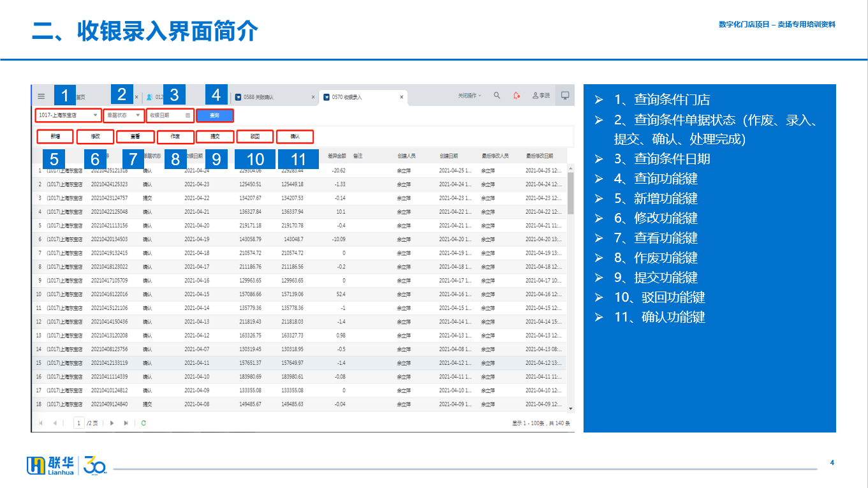
Task: Click the green refresh icon in pager
Action: click(x=143, y=422)
